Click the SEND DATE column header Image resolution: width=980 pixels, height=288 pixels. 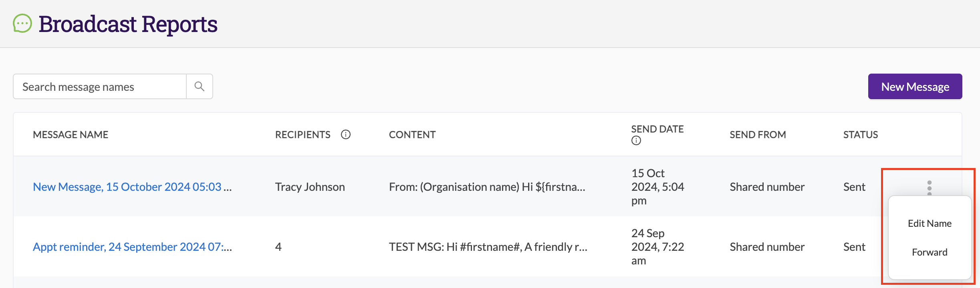[x=657, y=129]
